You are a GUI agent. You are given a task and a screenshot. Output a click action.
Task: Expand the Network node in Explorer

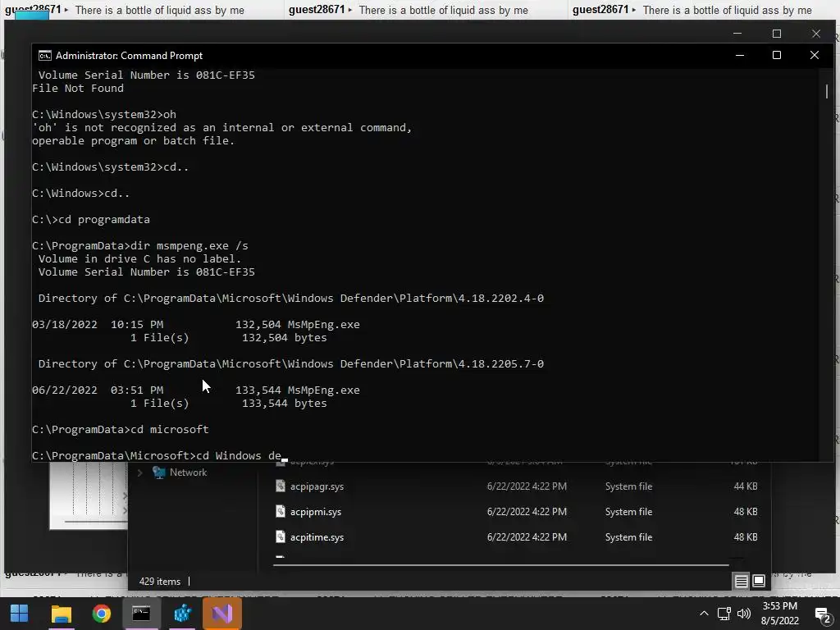(139, 472)
